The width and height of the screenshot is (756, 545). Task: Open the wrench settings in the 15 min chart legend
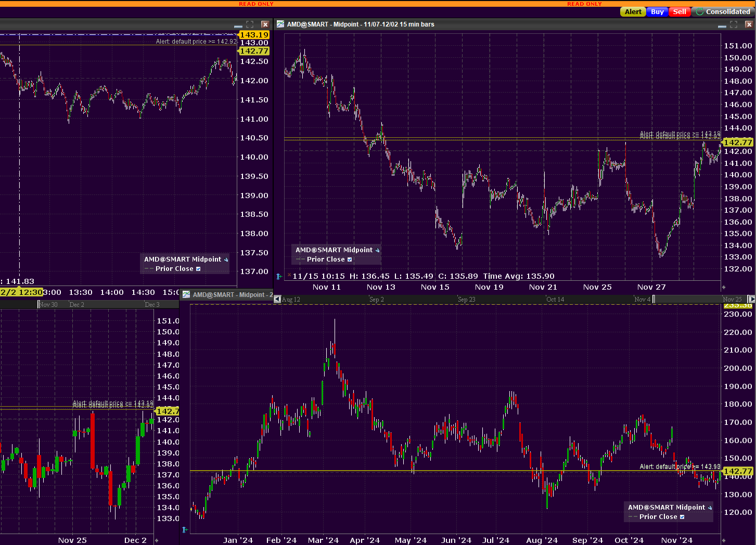[377, 250]
